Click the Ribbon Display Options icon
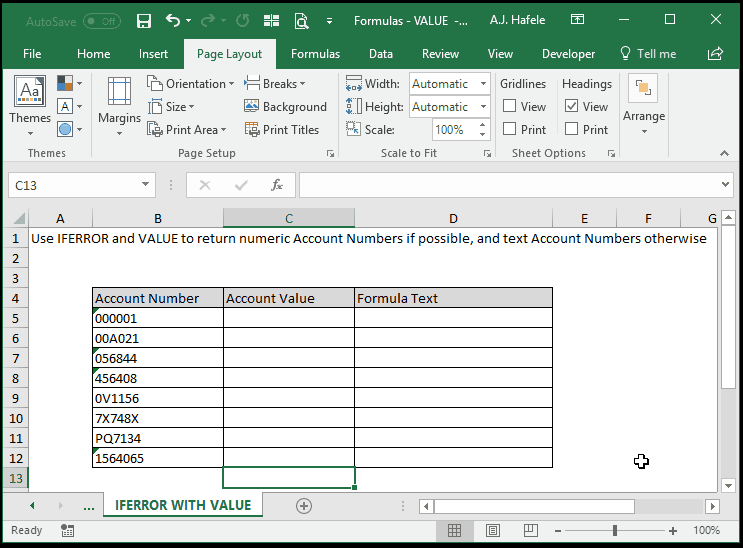Image resolution: width=743 pixels, height=548 pixels. (577, 19)
